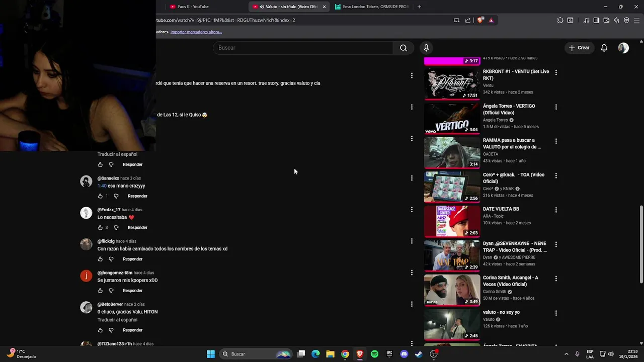
Task: Open Brave playlist music note icon
Action: (586, 20)
